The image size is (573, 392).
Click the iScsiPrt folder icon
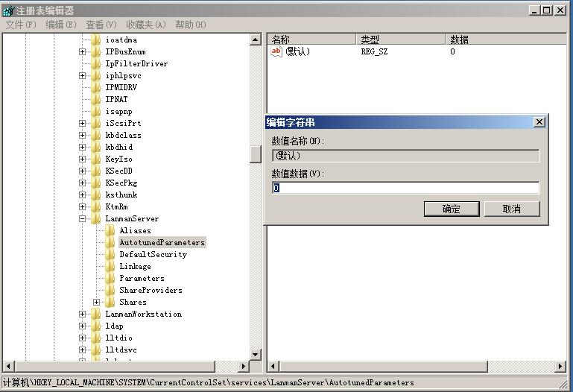pyautogui.click(x=95, y=123)
